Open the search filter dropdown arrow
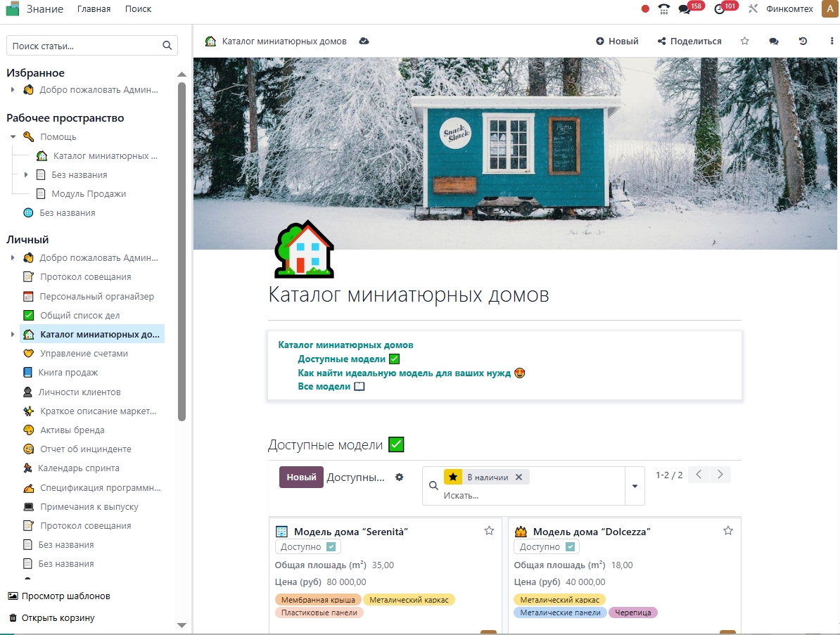 tap(635, 486)
